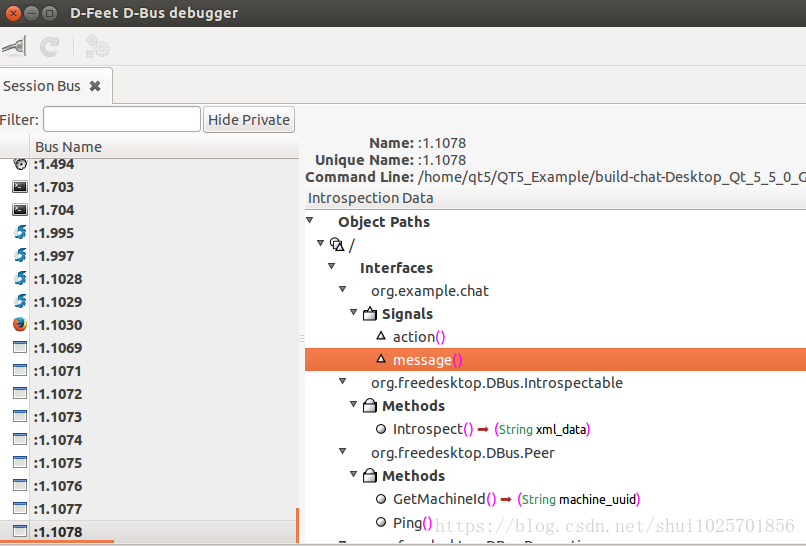Screen dimensions: 806x546
Task: Click the window icon of :1.1072
Action: click(20, 393)
